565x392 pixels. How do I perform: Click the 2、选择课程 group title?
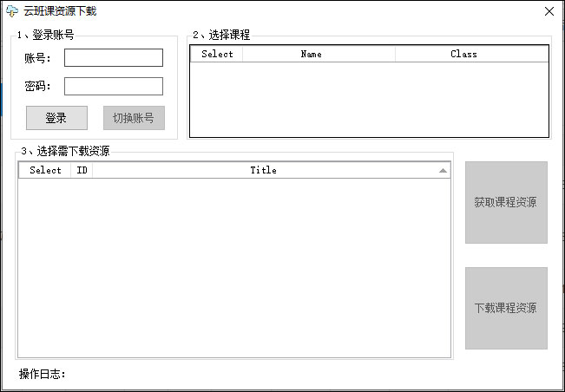click(221, 35)
